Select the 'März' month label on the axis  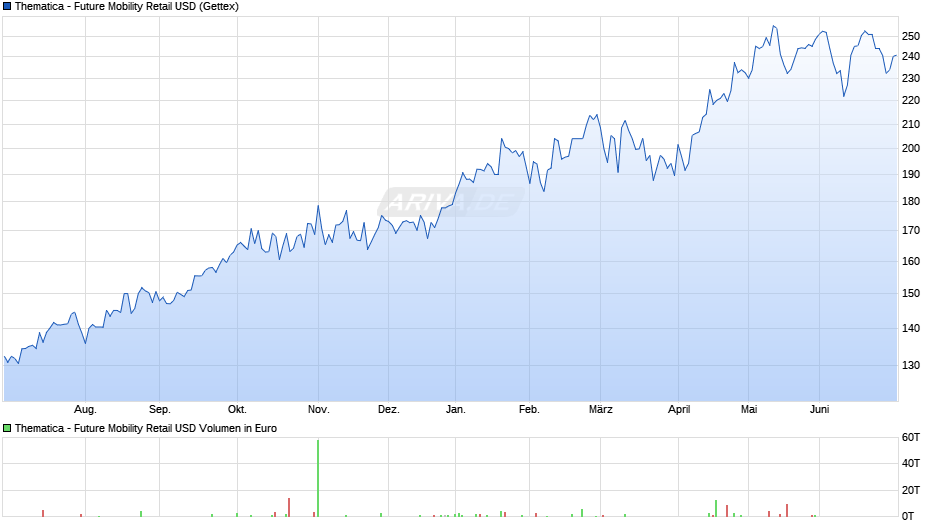click(x=601, y=410)
